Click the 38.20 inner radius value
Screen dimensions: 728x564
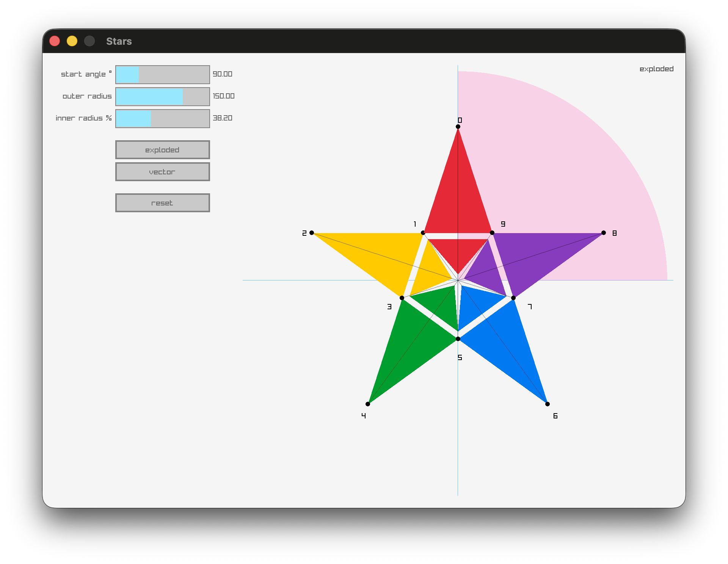[222, 118]
